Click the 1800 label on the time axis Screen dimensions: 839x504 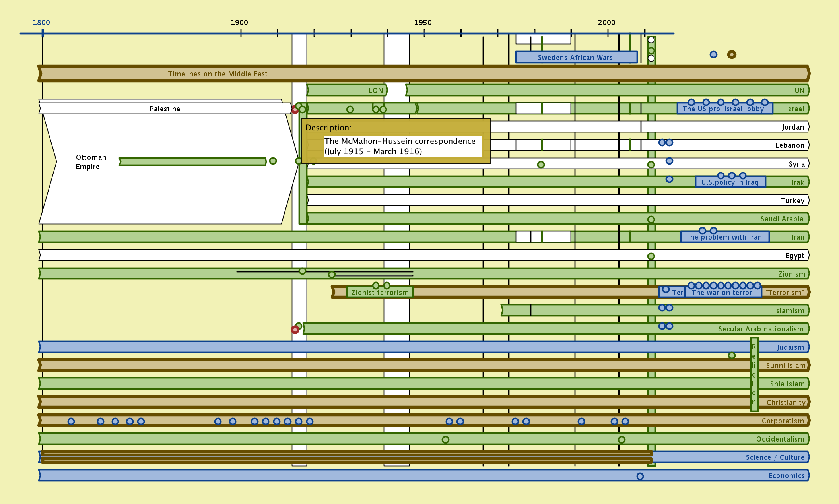coord(41,23)
